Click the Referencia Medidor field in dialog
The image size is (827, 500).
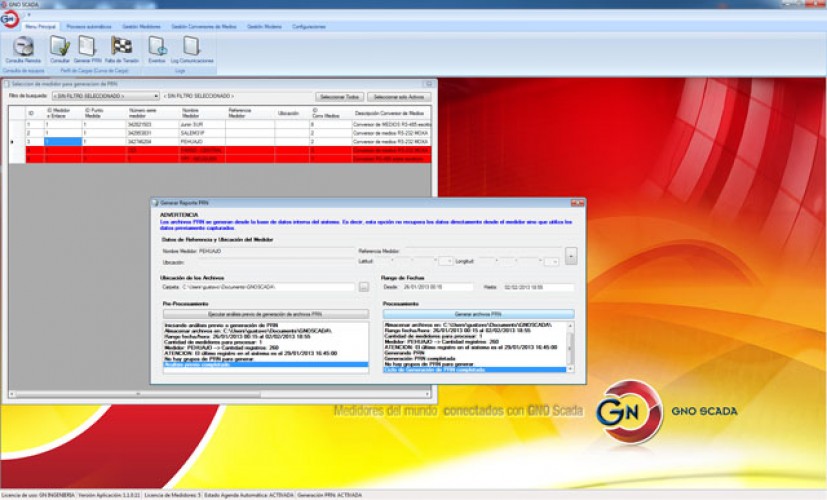(x=483, y=251)
